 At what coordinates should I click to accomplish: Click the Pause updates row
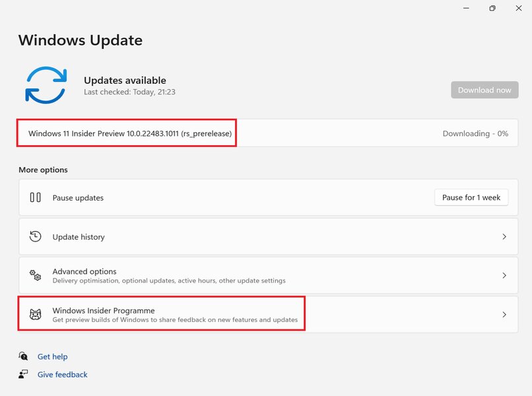(198, 197)
